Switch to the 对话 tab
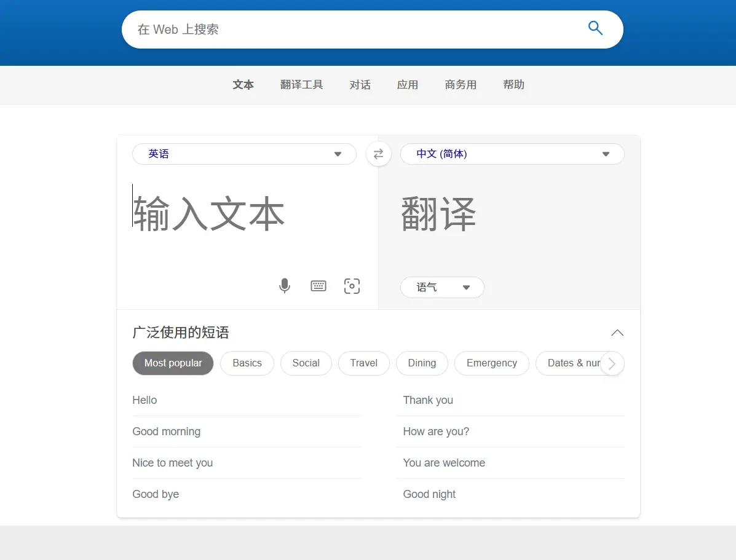Screen dimensions: 736x560 point(360,85)
